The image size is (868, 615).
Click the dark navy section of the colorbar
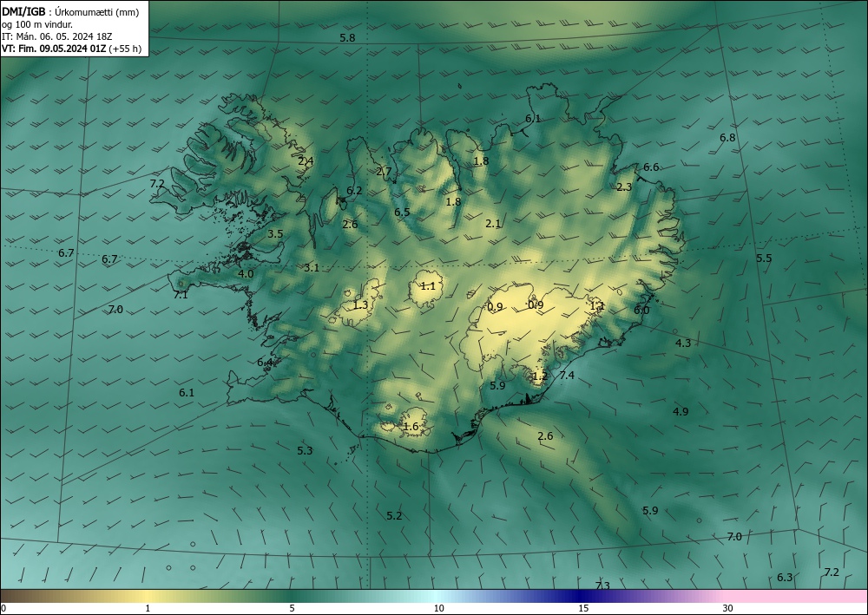click(x=582, y=596)
